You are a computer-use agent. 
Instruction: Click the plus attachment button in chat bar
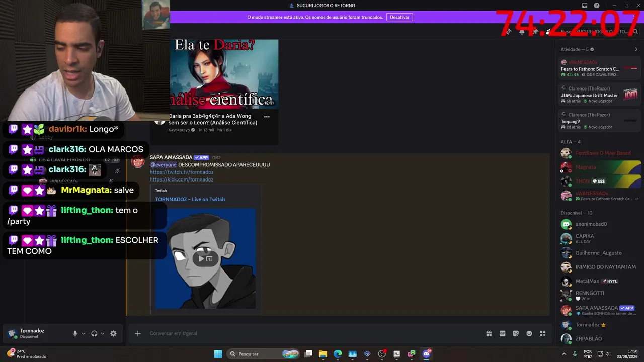[x=137, y=333]
